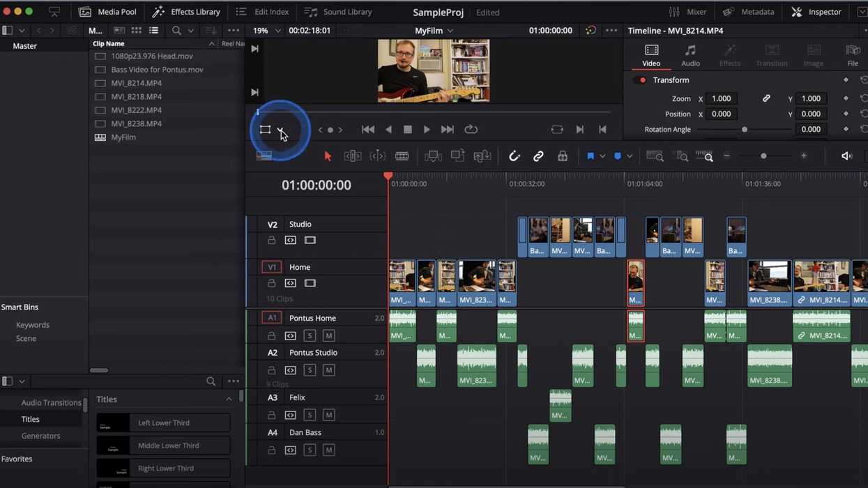The image size is (868, 488).
Task: Open the Media Pool search filter dropdown
Action: (x=190, y=31)
